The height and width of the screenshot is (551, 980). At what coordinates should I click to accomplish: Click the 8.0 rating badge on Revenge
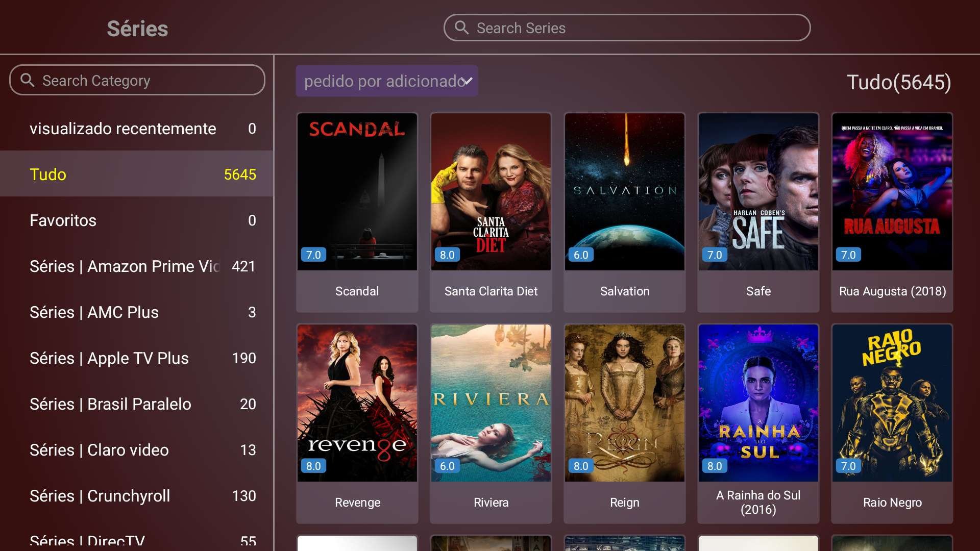tap(313, 466)
